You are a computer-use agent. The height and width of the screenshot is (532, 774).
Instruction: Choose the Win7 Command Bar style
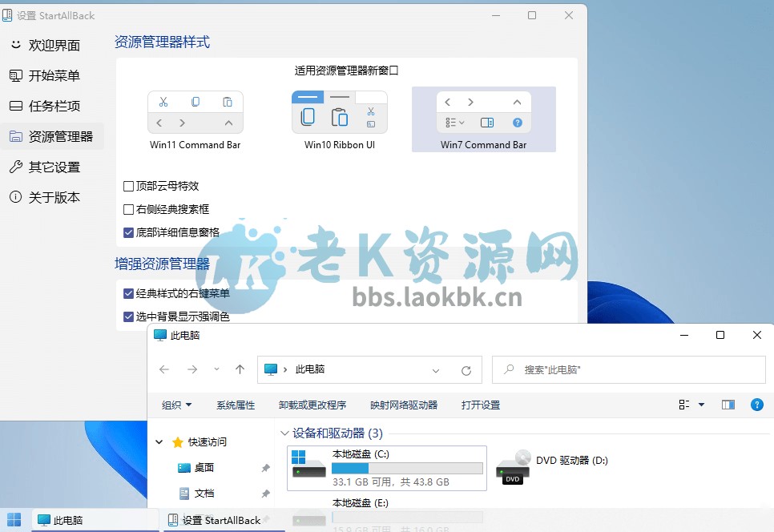coord(484,120)
